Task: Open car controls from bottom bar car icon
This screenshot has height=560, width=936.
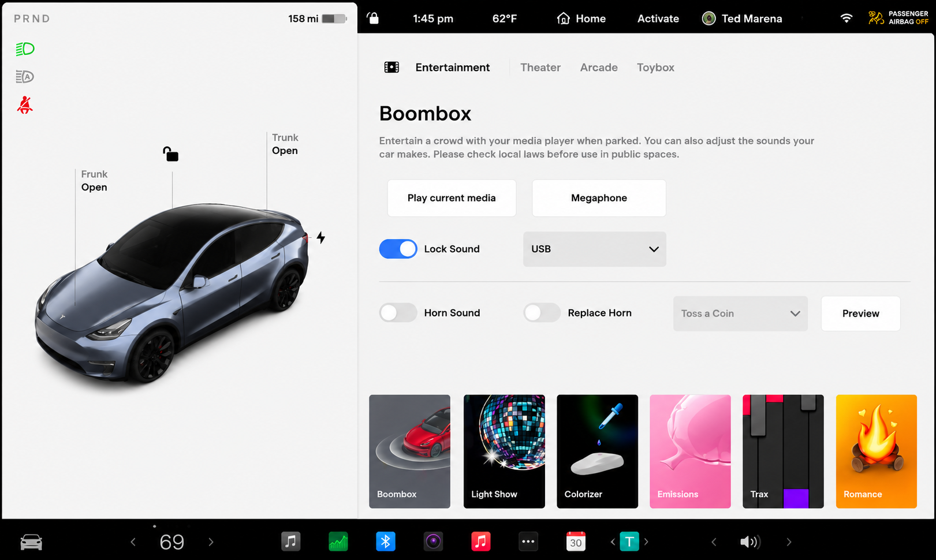Action: click(31, 542)
